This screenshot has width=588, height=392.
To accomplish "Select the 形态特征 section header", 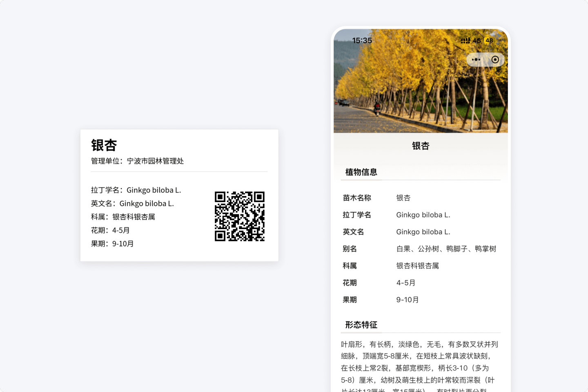I will pyautogui.click(x=361, y=325).
